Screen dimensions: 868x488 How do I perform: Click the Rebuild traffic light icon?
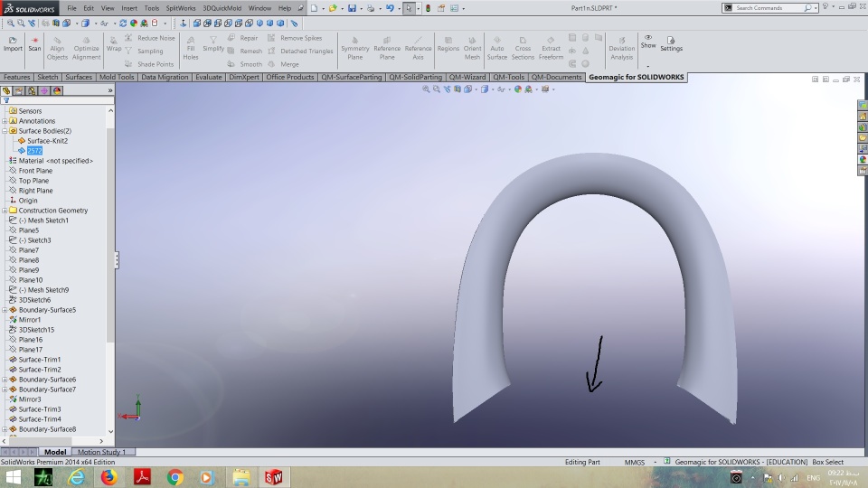[428, 8]
